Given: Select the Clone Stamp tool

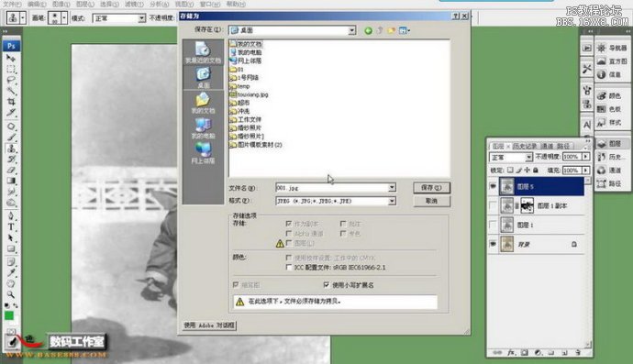Looking at the screenshot, I should click(x=11, y=149).
